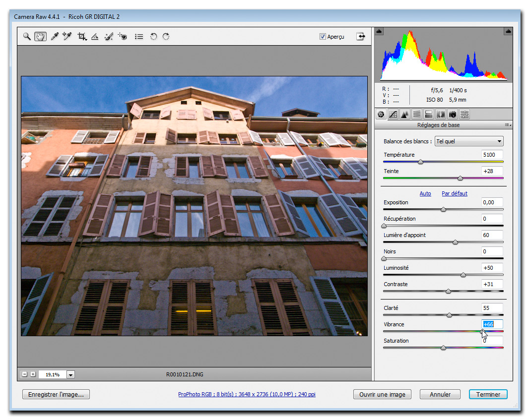Select the Hand tool
Screen dimensions: 530x420
40,37
